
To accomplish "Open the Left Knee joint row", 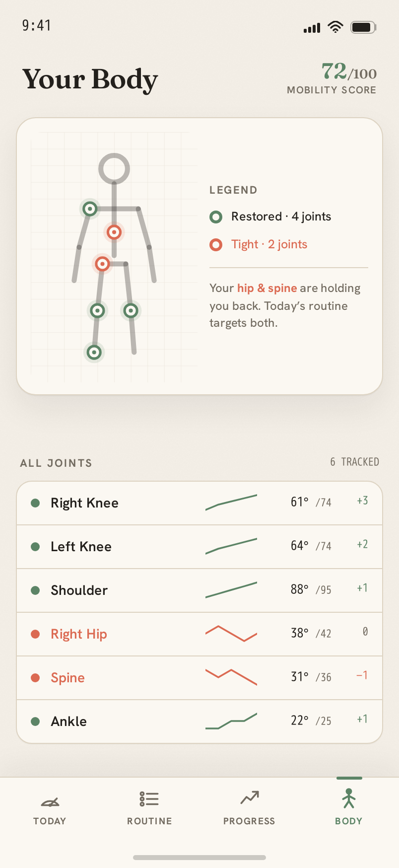I will point(199,547).
